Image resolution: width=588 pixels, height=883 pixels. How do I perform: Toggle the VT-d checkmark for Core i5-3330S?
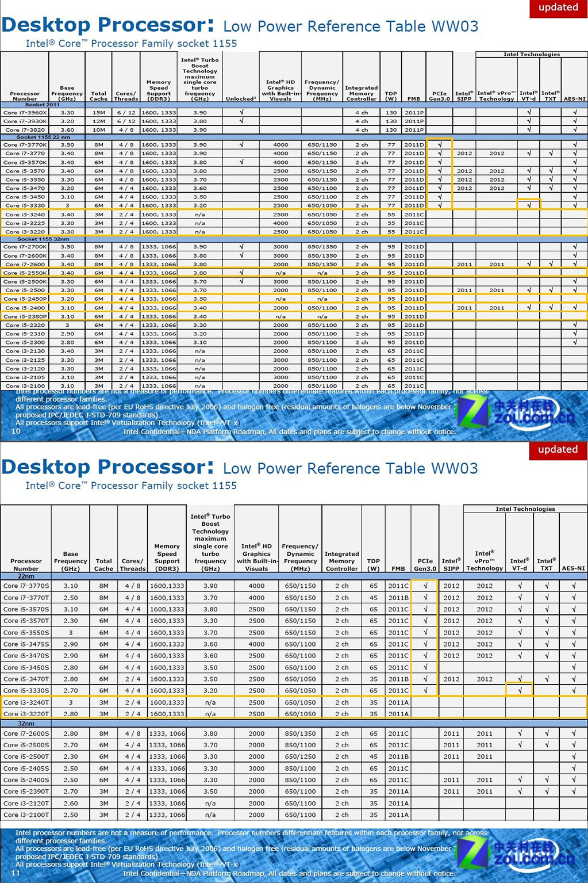click(520, 690)
